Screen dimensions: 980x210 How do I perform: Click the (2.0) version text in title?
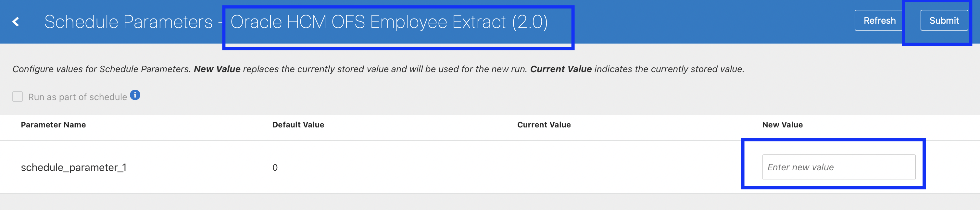pos(530,22)
